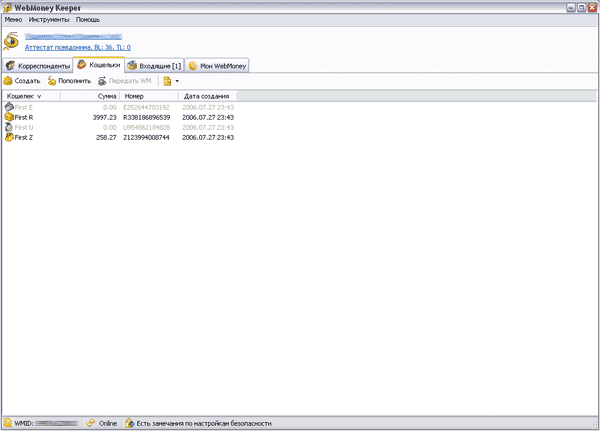Switch to the Кошельки tab
600x431 pixels.
(99, 65)
